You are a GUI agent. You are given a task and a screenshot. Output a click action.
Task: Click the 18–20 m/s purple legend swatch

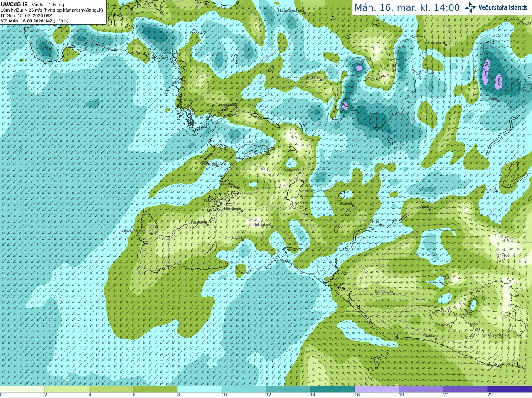[421, 389]
